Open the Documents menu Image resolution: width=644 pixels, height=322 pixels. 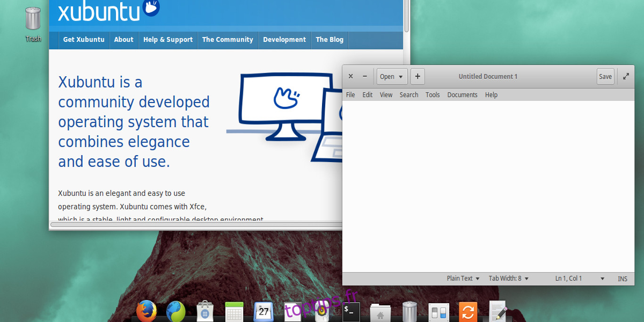click(x=462, y=95)
